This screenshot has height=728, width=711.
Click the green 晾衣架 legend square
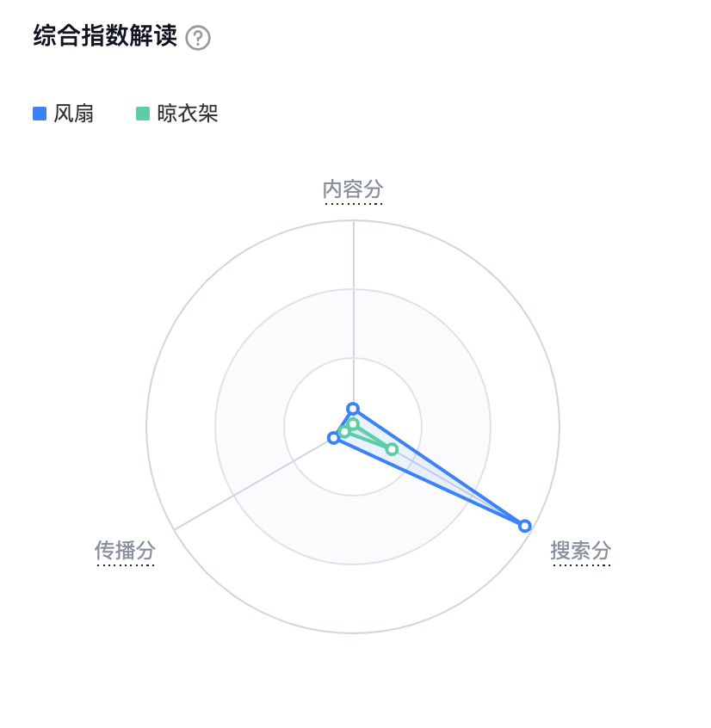point(143,114)
